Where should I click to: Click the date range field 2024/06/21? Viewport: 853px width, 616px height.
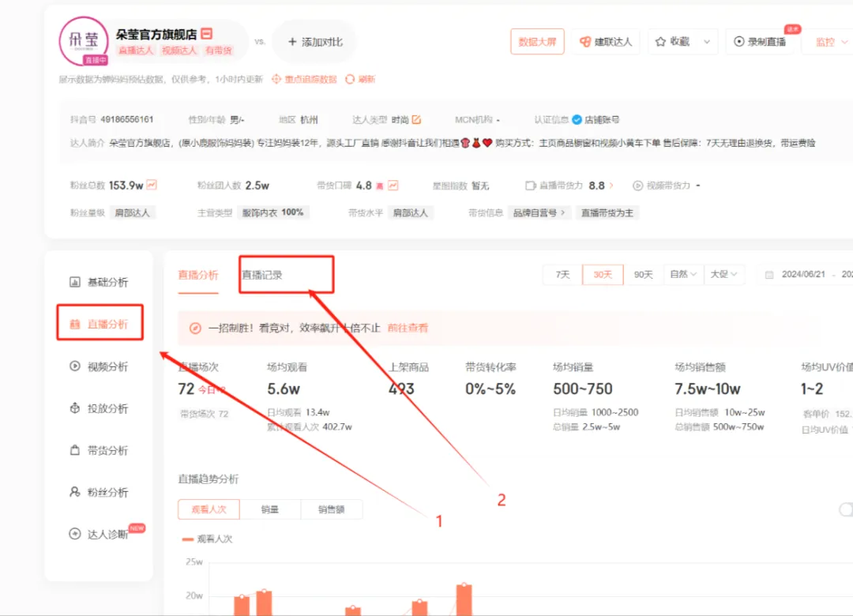coord(805,275)
